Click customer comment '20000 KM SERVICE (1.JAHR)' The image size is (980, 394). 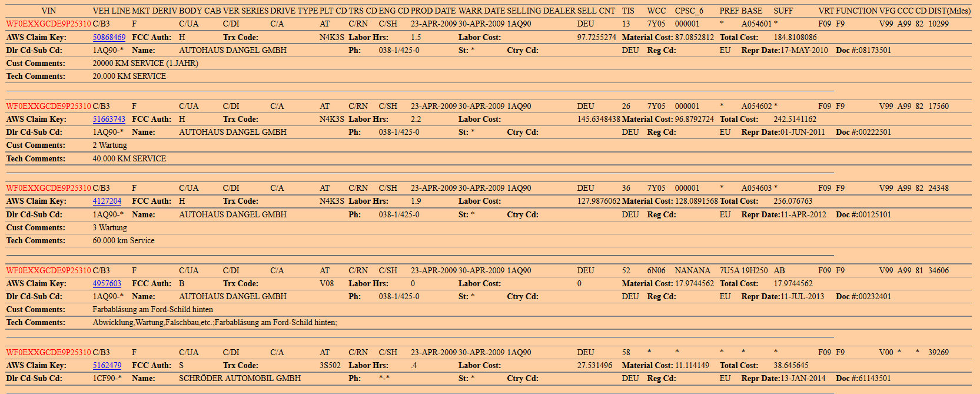click(145, 63)
